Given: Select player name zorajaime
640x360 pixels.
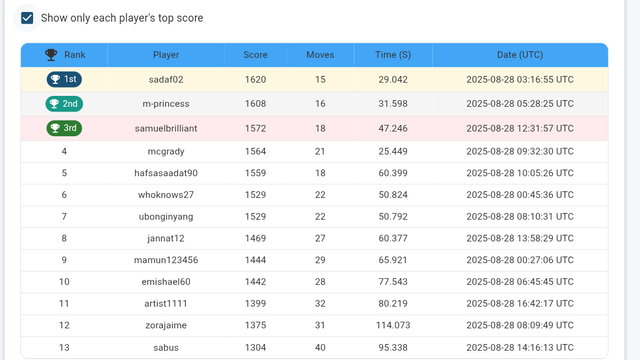Looking at the screenshot, I should pyautogui.click(x=166, y=325).
